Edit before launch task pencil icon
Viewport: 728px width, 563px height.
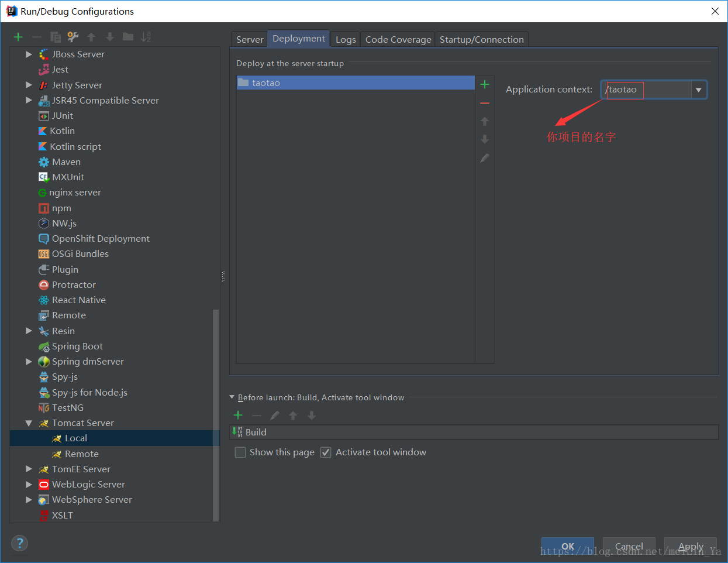275,415
